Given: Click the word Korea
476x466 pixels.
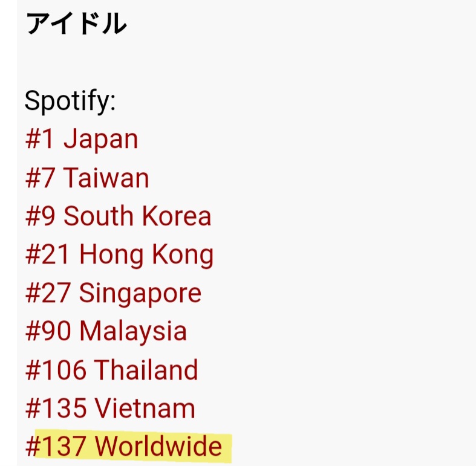Looking at the screenshot, I should [x=177, y=216].
